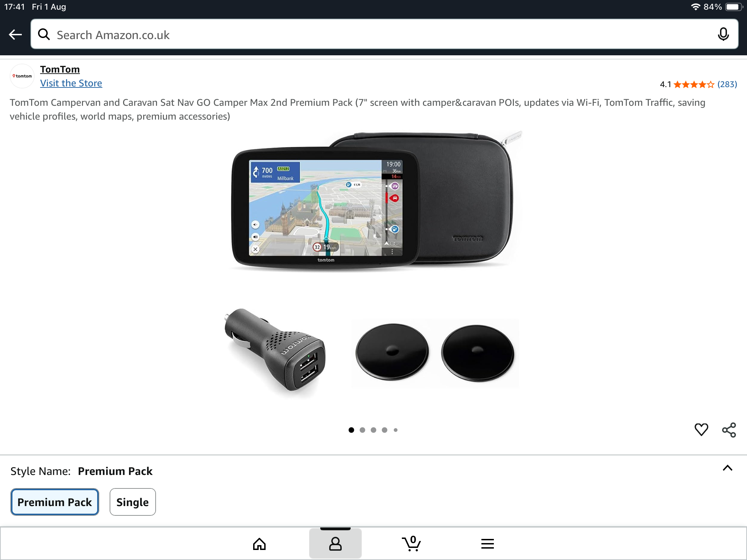Select the Single style option
The image size is (747, 560).
point(132,502)
